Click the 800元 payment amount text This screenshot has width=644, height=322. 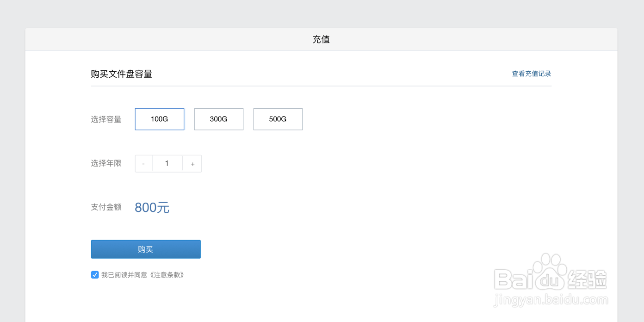(152, 207)
